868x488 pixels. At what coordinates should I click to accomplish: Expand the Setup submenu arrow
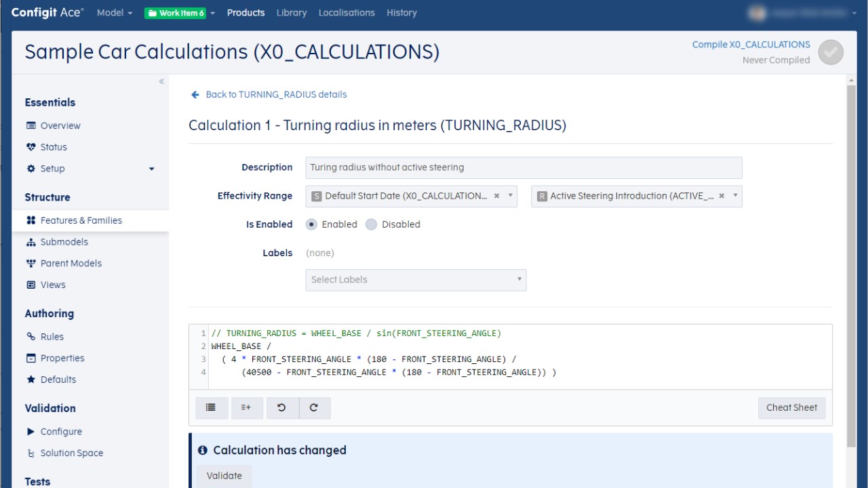pos(151,169)
